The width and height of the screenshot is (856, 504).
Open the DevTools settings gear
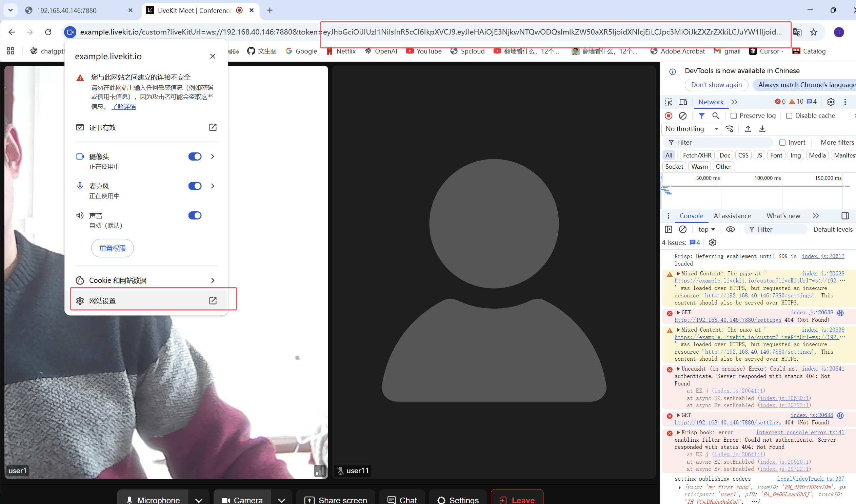(831, 102)
